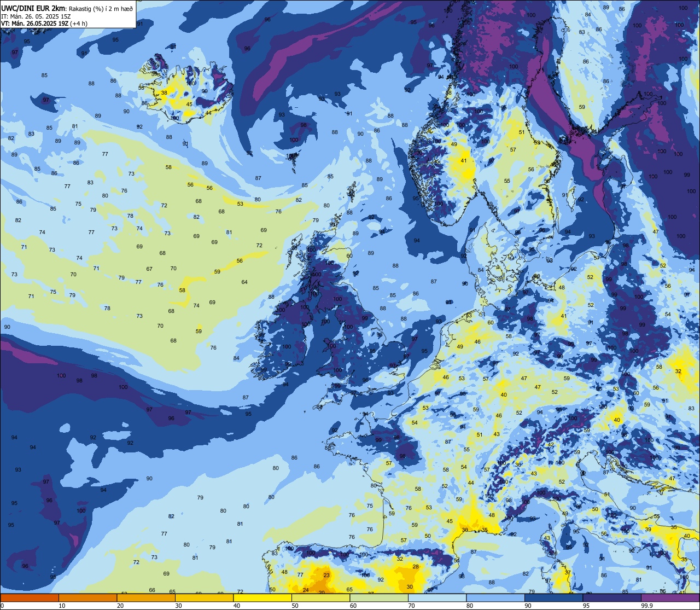The width and height of the screenshot is (700, 610).
Task: Click the '50' legend scale label
Action: (296, 606)
